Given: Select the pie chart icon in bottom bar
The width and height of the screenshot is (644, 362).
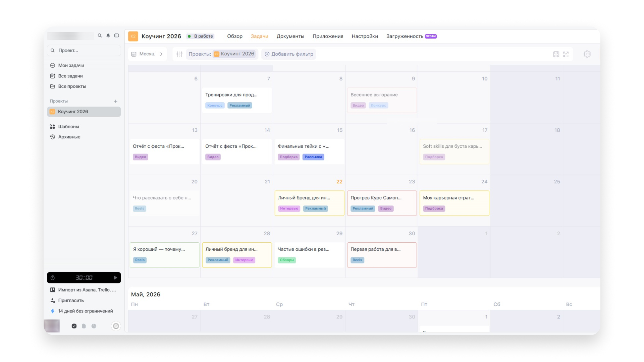Looking at the screenshot, I should click(x=94, y=326).
